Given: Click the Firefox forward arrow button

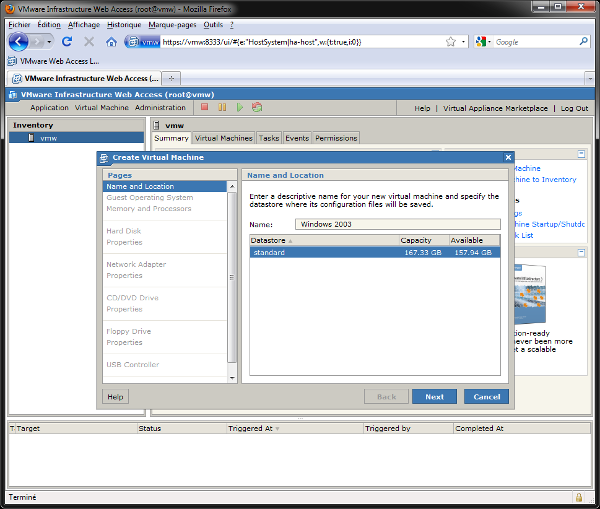Looking at the screenshot, I should pyautogui.click(x=38, y=42).
